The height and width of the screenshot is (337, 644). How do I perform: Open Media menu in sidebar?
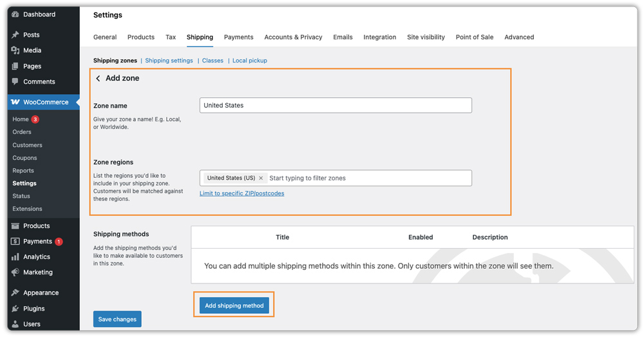pyautogui.click(x=32, y=50)
